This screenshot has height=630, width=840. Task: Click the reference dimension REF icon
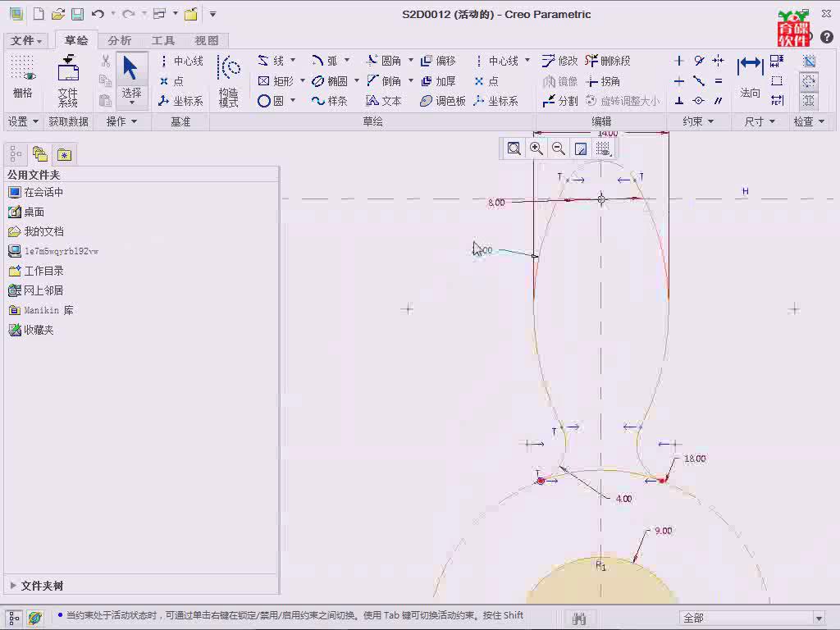tap(777, 101)
